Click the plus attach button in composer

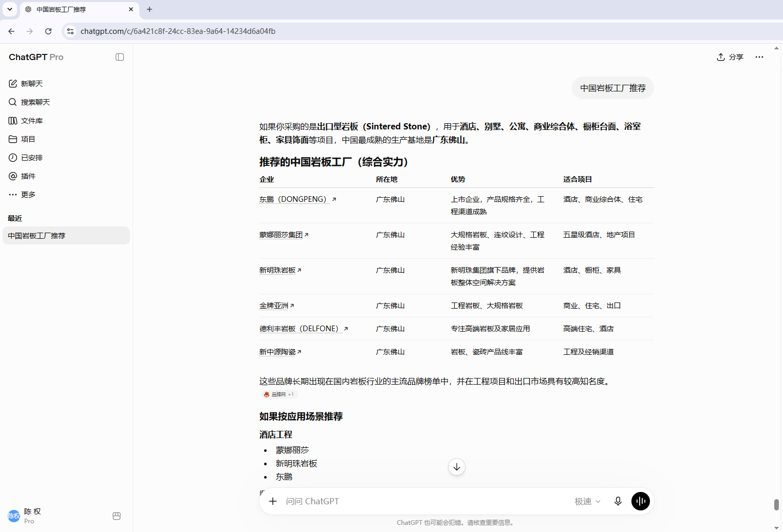273,501
